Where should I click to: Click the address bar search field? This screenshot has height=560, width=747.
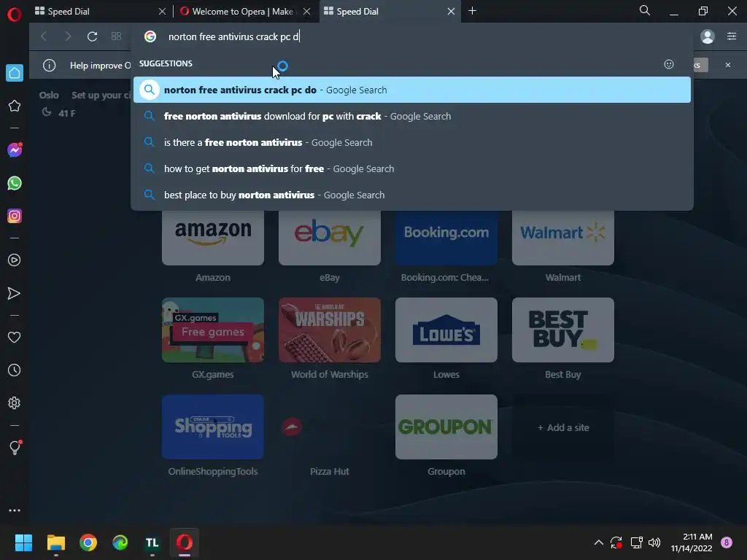[410, 36]
